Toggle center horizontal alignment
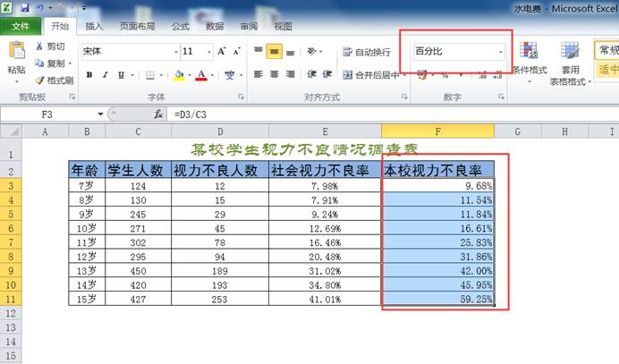Viewport: 619px width, 364px height. [x=275, y=75]
